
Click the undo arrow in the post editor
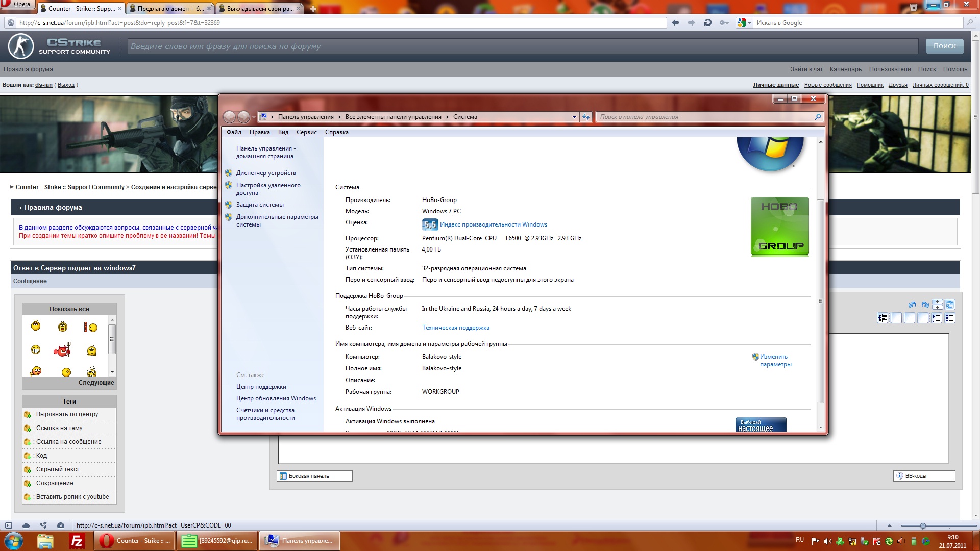(912, 305)
